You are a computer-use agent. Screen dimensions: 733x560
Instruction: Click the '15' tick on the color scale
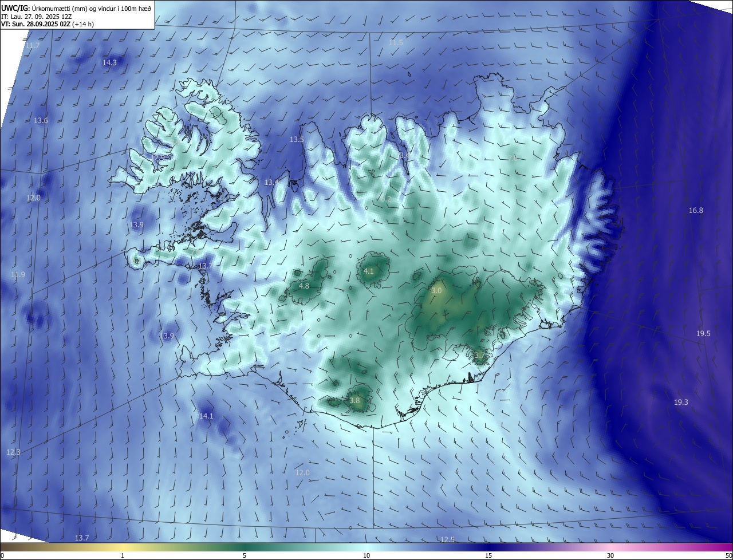tap(488, 555)
